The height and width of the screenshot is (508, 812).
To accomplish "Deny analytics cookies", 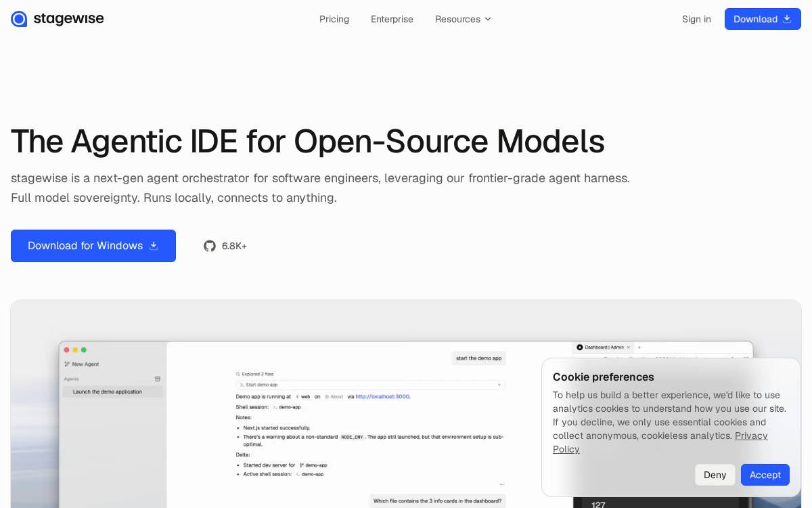I will tap(715, 475).
